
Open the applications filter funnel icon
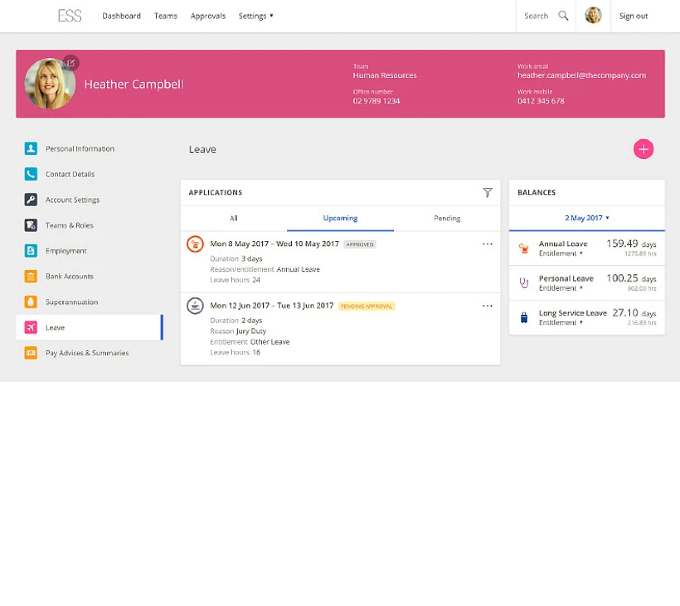(x=487, y=193)
